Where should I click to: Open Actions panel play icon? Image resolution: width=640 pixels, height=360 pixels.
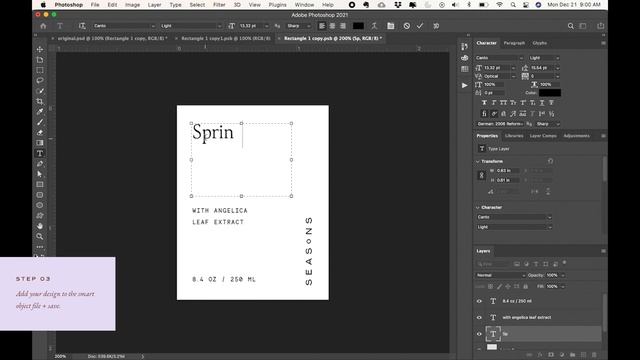click(464, 85)
